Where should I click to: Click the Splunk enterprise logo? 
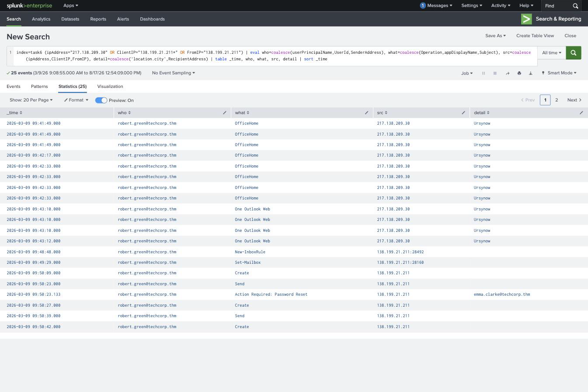click(x=29, y=6)
